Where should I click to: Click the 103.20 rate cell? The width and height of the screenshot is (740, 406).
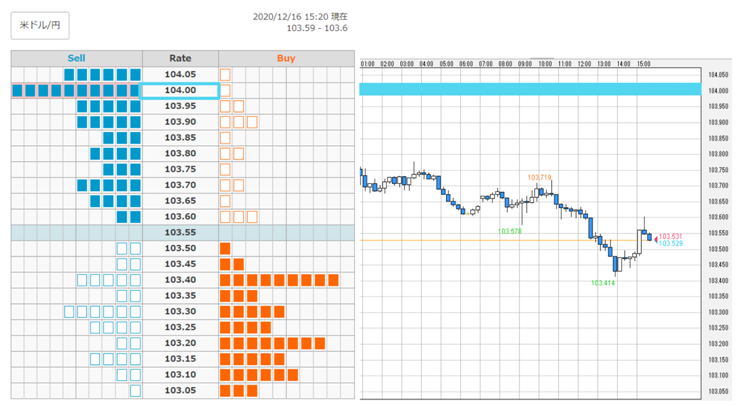pyautogui.click(x=180, y=343)
